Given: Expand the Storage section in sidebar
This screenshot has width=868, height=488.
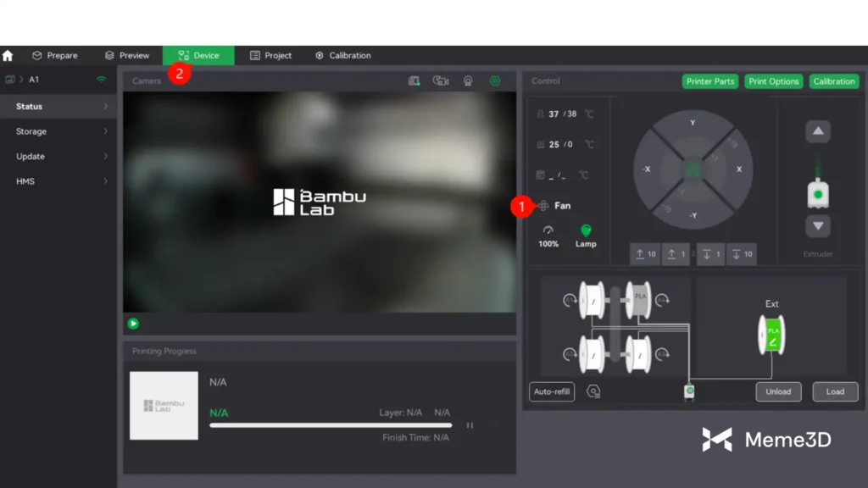Looking at the screenshot, I should 58,131.
